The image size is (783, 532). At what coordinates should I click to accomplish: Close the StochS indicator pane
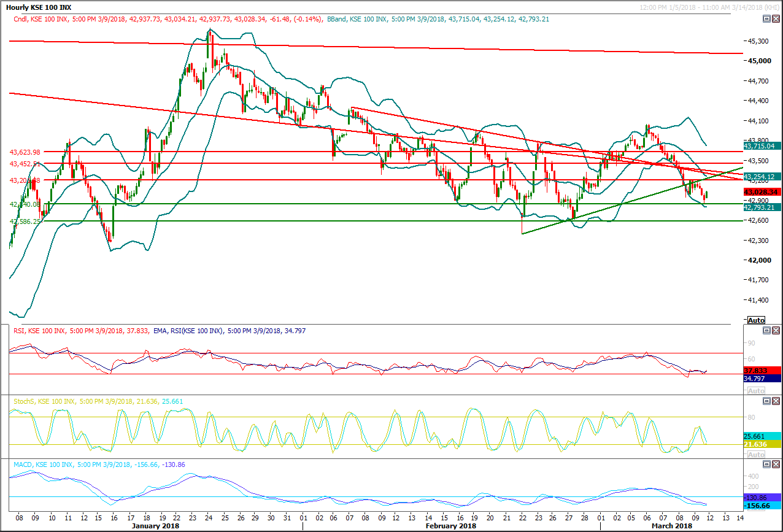(776, 401)
